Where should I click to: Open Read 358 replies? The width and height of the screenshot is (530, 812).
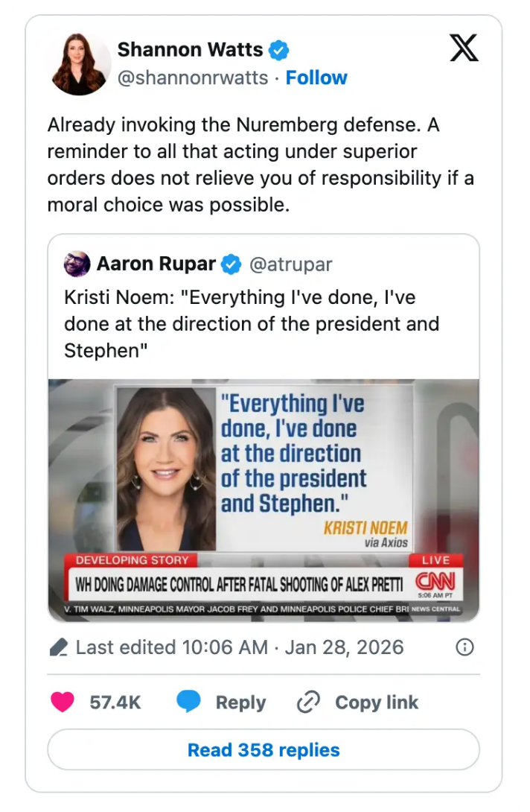point(265,749)
